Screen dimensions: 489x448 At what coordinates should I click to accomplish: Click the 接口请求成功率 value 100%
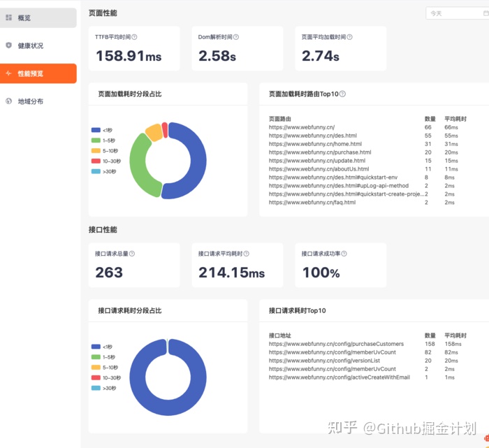(321, 273)
